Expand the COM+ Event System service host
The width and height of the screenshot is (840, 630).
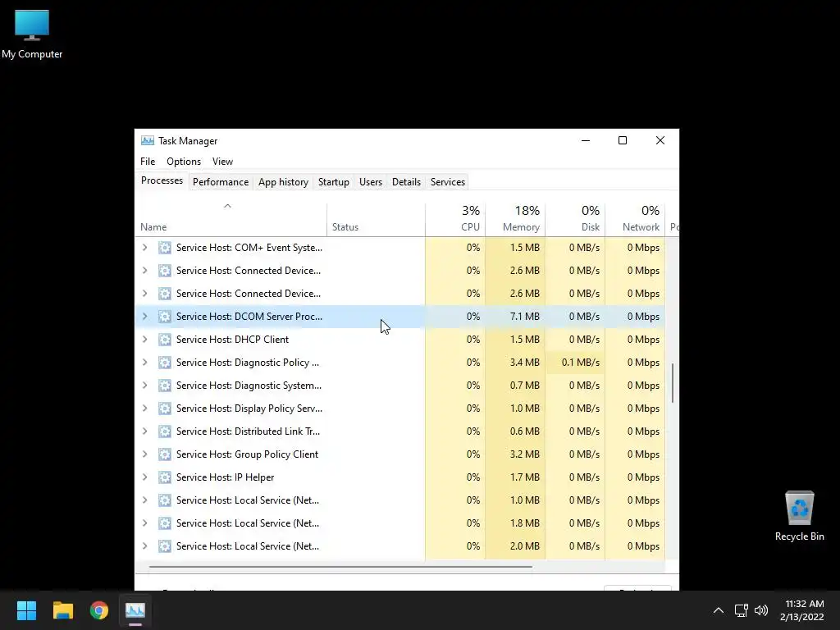(144, 248)
